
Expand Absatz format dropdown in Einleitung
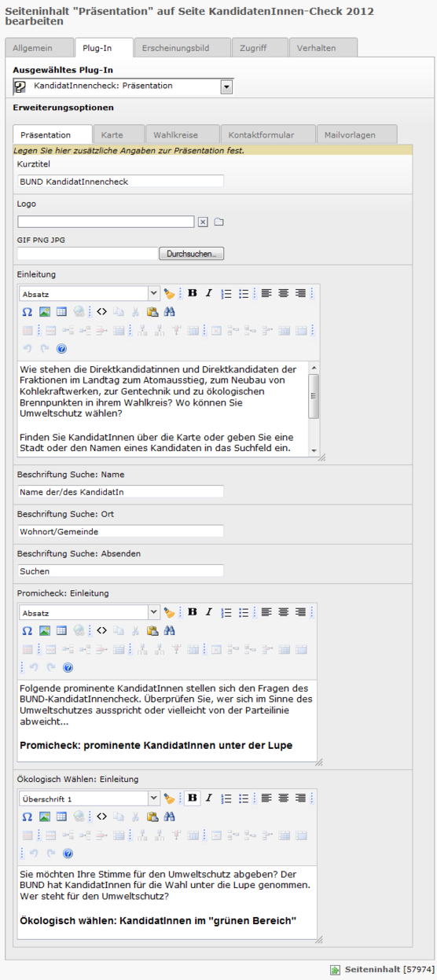click(154, 293)
